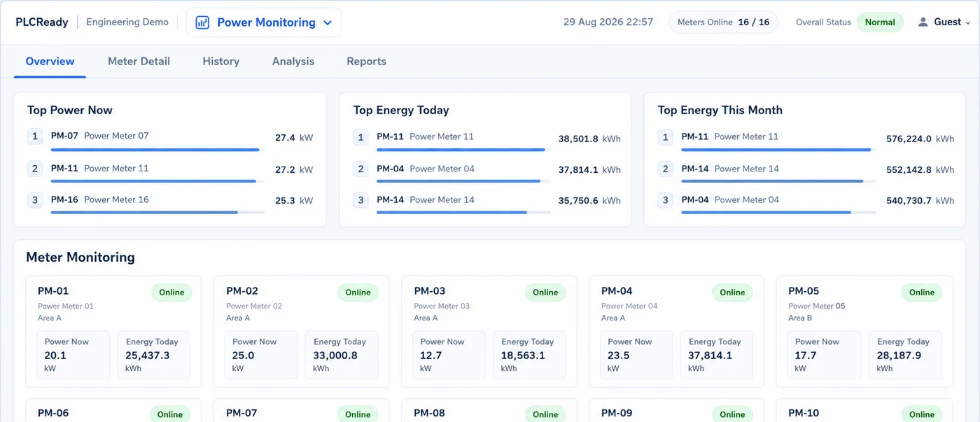Screen dimensions: 980x422
Task: Click PM-02 Energy Today 33,000.8 tile
Action: pyautogui.click(x=342, y=355)
